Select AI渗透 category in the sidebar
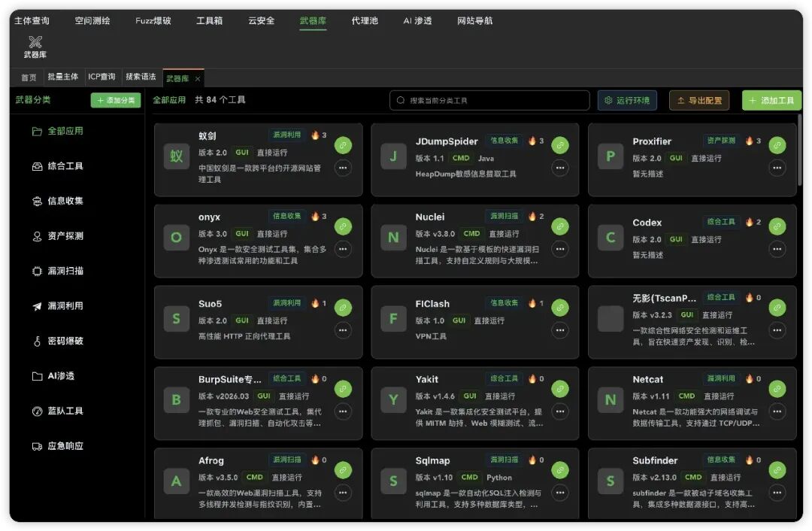 [x=53, y=376]
